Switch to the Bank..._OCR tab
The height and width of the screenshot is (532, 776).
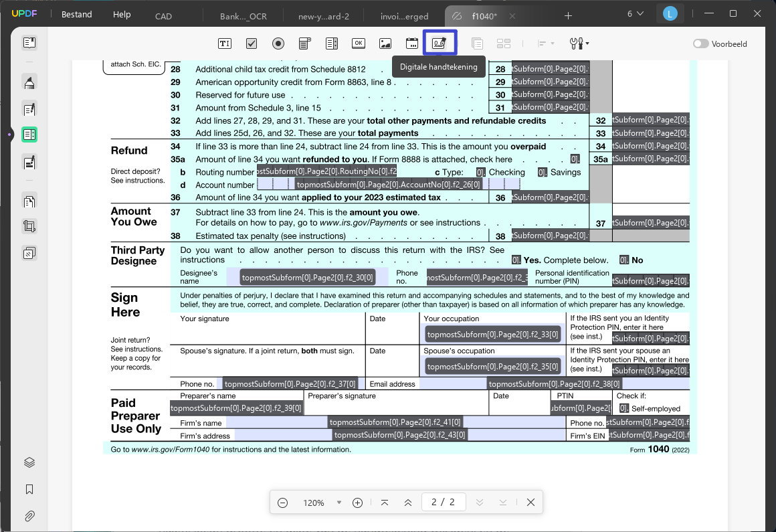[243, 16]
